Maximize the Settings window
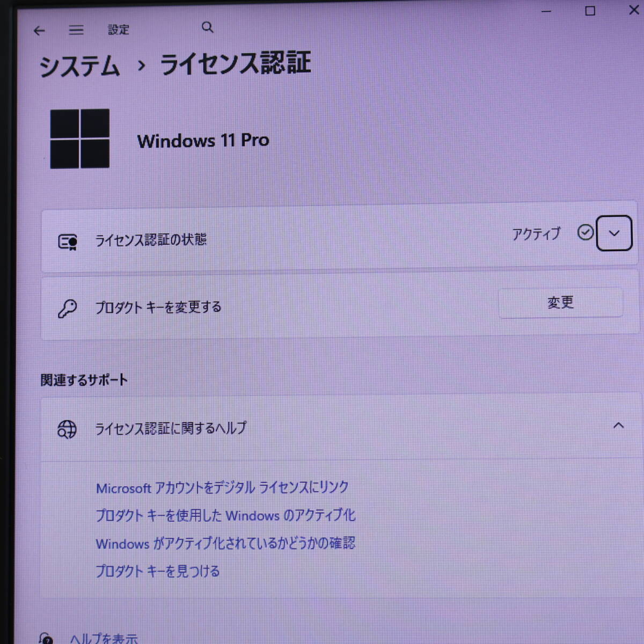The height and width of the screenshot is (644, 644). pos(590,11)
